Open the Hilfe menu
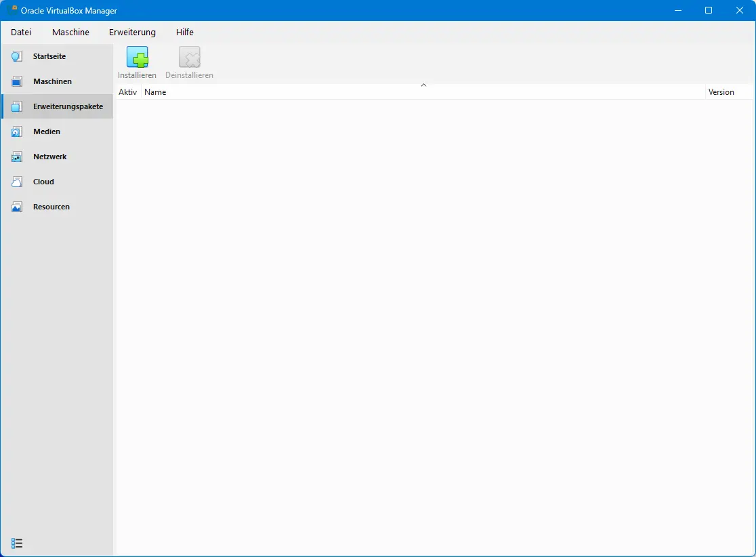 [x=185, y=32]
